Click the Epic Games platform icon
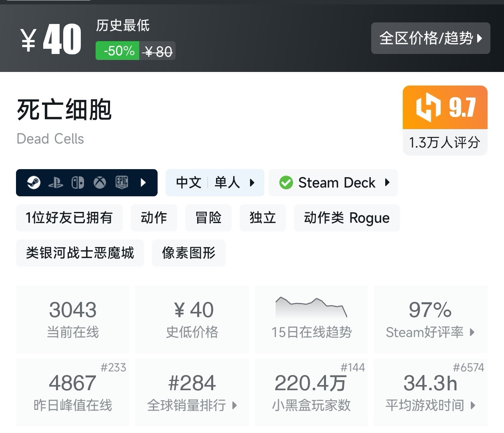504x433 pixels. point(122,183)
